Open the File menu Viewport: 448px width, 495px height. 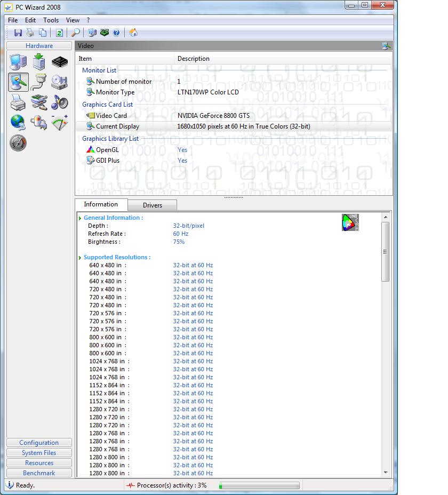pos(13,20)
